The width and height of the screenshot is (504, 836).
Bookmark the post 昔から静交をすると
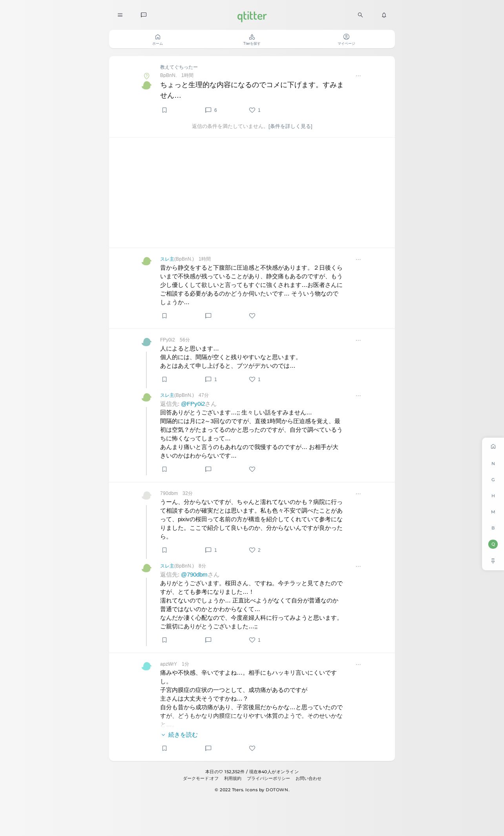pos(164,316)
